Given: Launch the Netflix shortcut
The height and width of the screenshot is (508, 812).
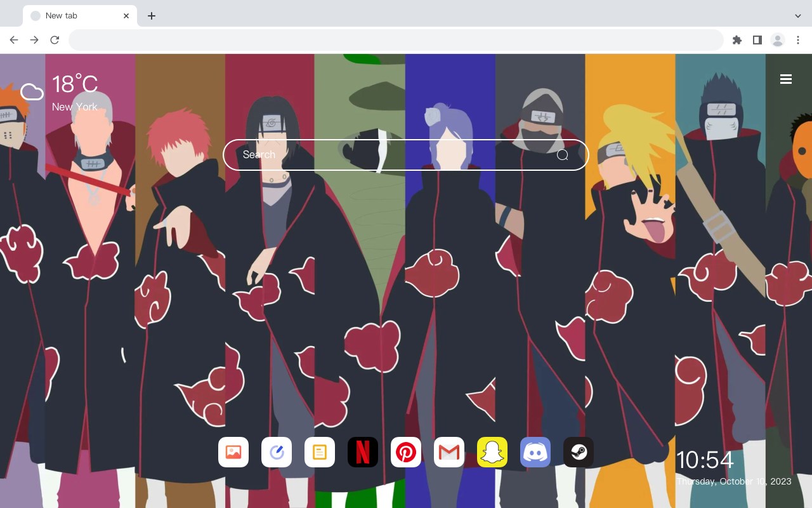Looking at the screenshot, I should point(363,452).
